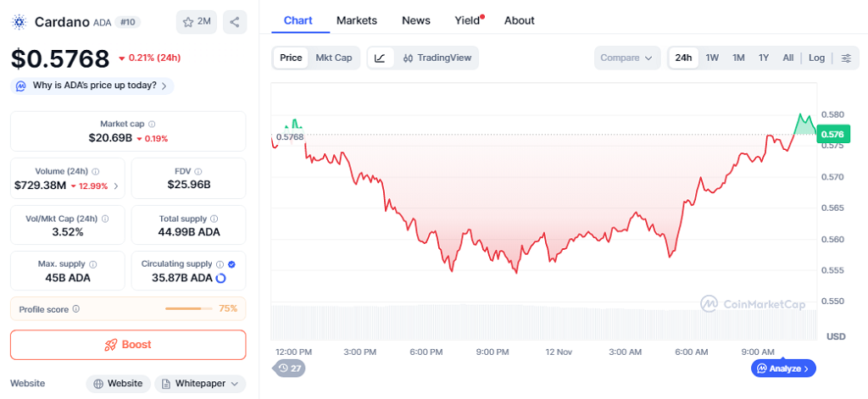Select the line chart icon
Viewport: 868px width, 399px height.
380,58
